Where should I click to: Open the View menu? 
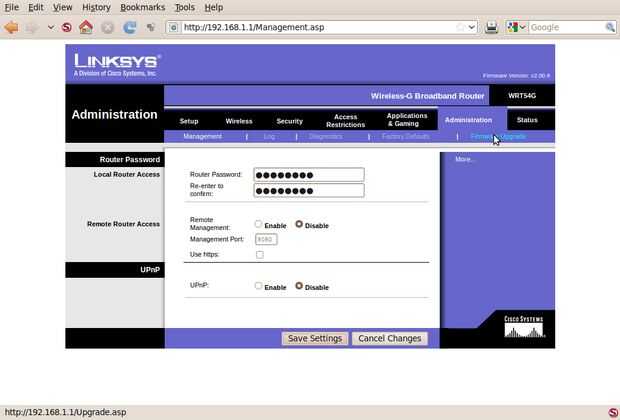coord(62,7)
